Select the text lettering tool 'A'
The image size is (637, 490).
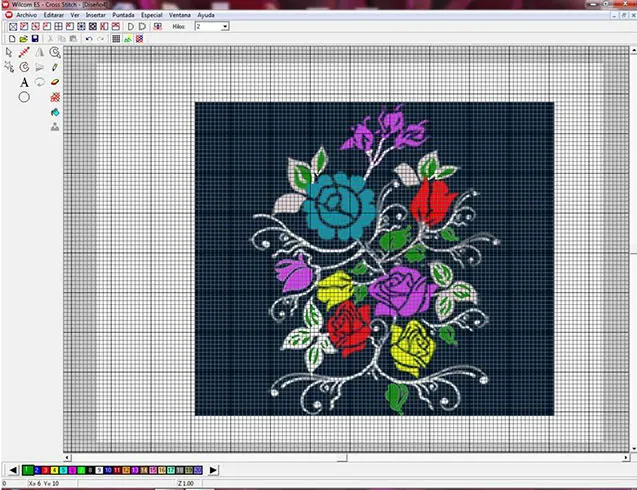pos(24,82)
